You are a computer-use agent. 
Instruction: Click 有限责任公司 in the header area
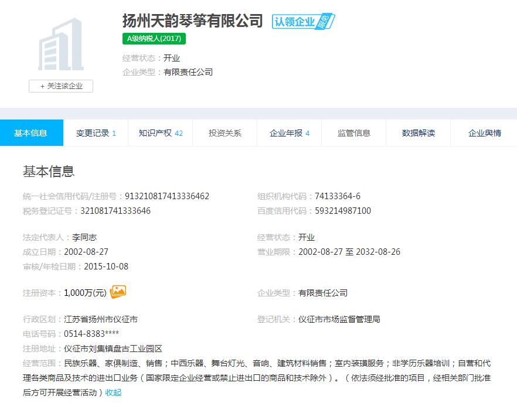tap(188, 72)
